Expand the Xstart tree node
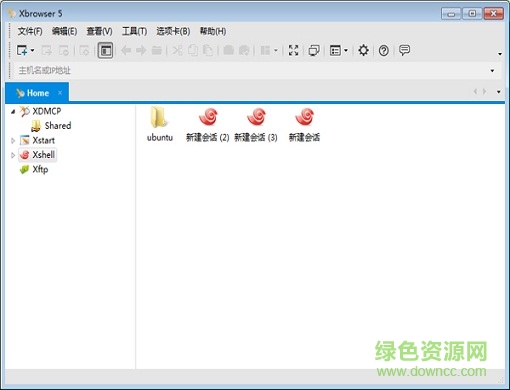The height and width of the screenshot is (390, 510). 13,141
